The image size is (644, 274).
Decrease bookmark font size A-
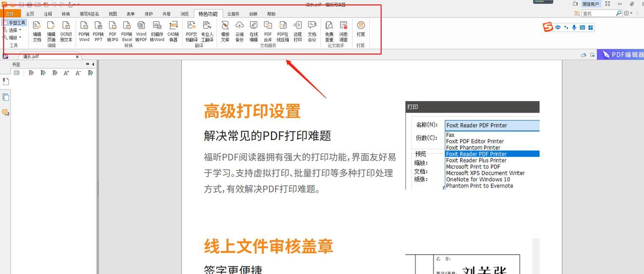coord(78,73)
